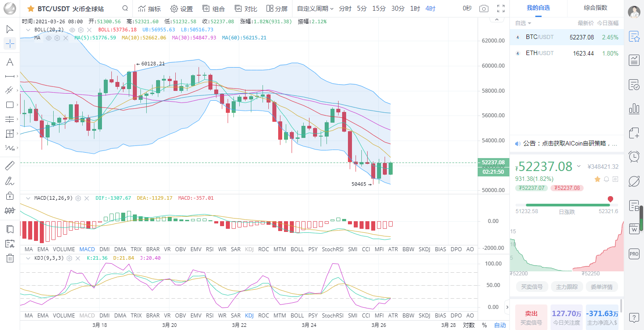Open the bar chart statistics sidebar icon
The height and width of the screenshot is (330, 644).
634,108
